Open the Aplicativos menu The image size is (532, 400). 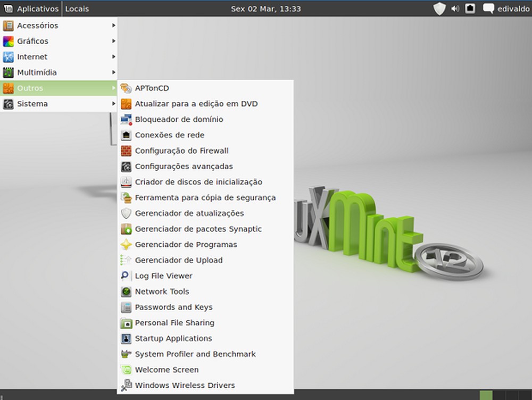coord(32,9)
